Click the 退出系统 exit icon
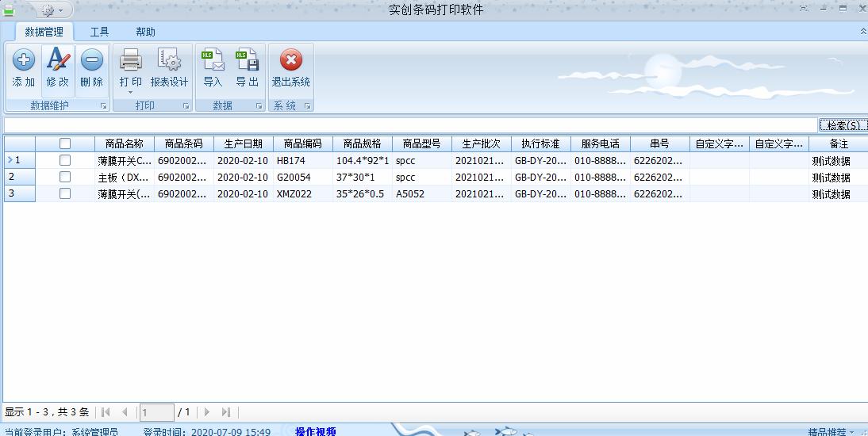The image size is (868, 436). coord(290,59)
